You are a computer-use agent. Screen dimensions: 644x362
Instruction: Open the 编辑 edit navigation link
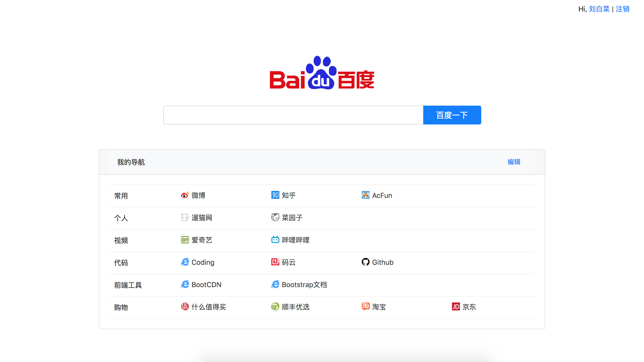514,162
